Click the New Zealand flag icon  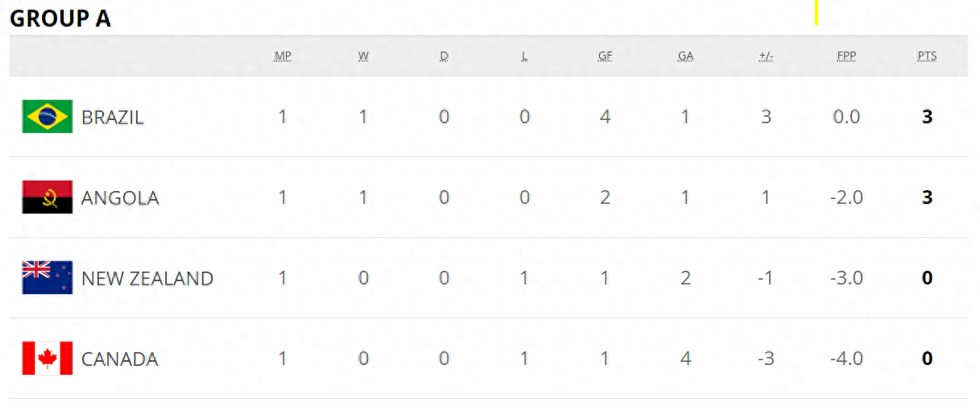pos(48,278)
